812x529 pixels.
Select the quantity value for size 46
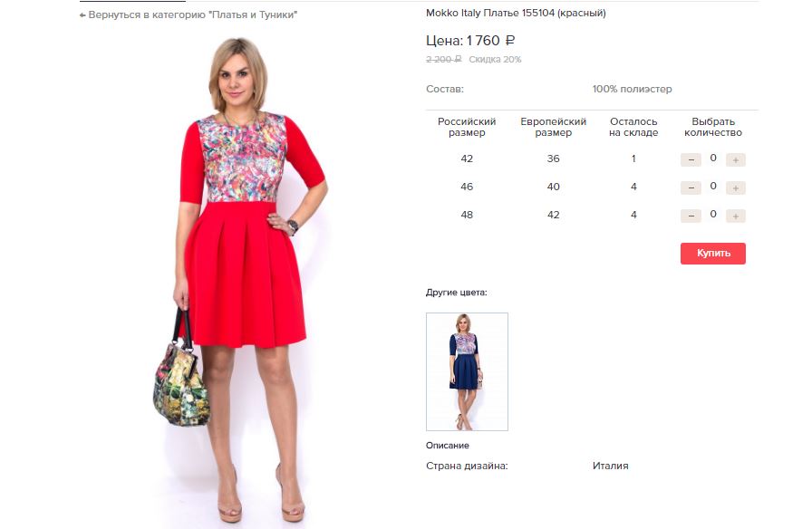coord(713,186)
